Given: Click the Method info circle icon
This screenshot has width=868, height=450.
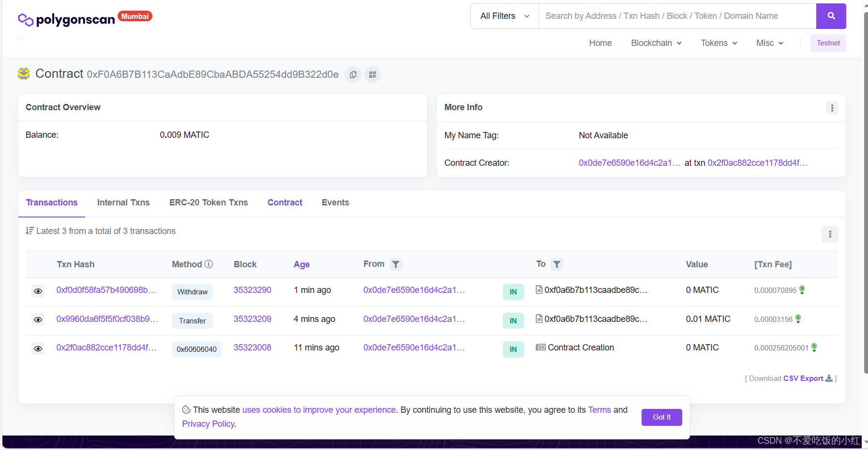Looking at the screenshot, I should (209, 264).
